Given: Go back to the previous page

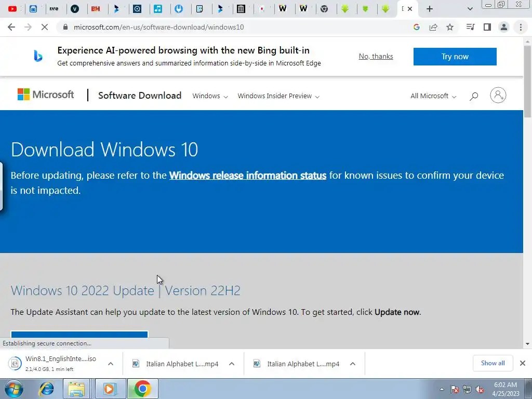Looking at the screenshot, I should tap(11, 27).
